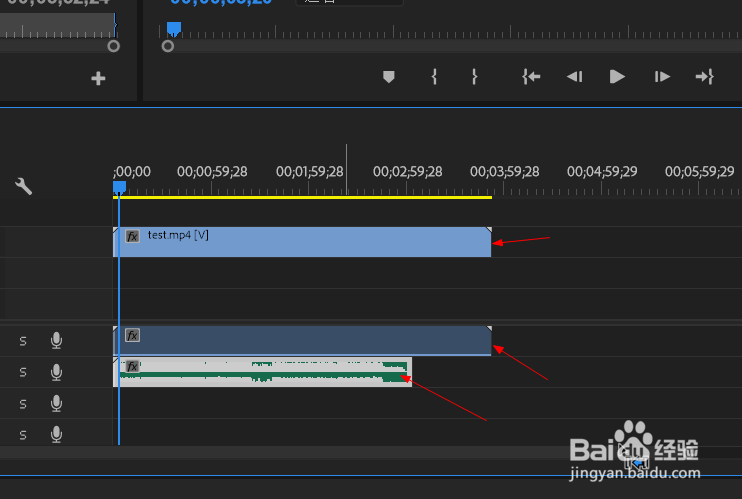Solo the second audio track
This screenshot has width=742, height=499.
coord(23,372)
